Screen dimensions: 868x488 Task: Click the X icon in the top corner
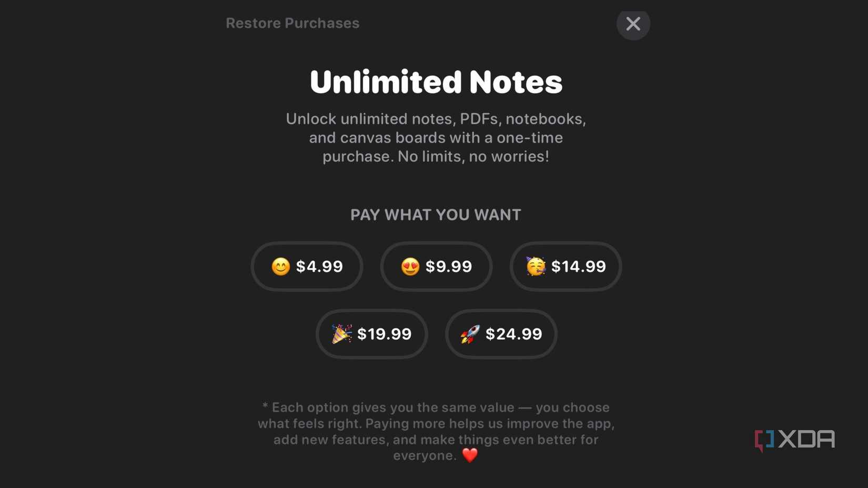click(633, 24)
